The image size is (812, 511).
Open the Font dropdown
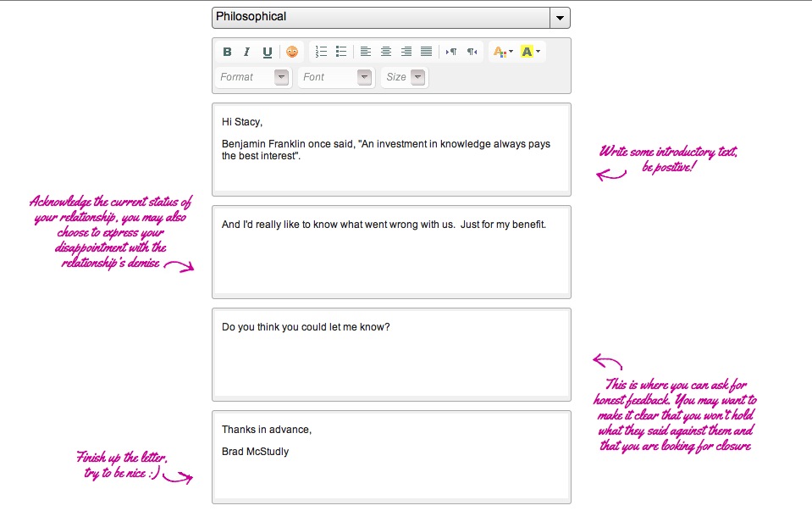point(335,77)
